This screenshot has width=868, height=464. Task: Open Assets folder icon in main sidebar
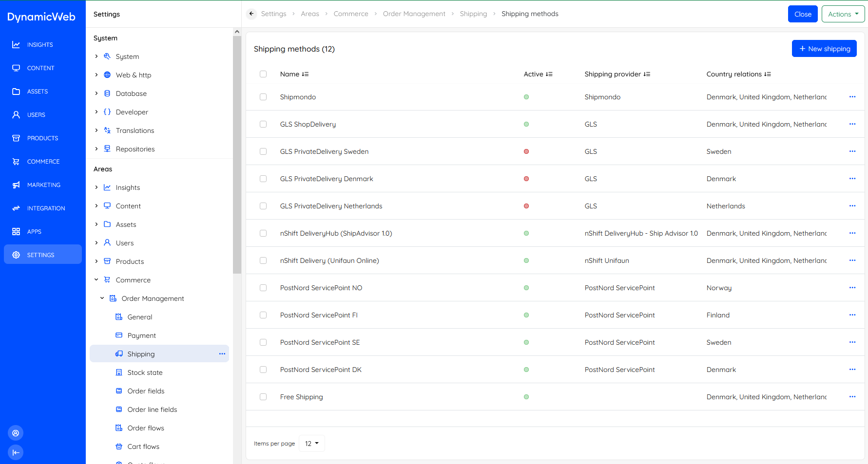point(16,92)
